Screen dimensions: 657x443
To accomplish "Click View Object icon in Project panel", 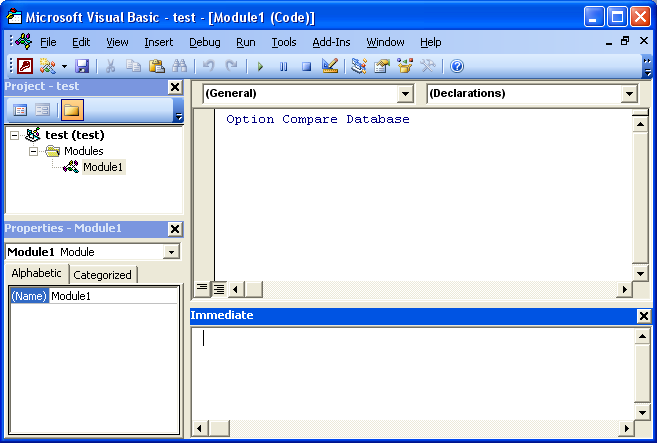I will point(42,110).
